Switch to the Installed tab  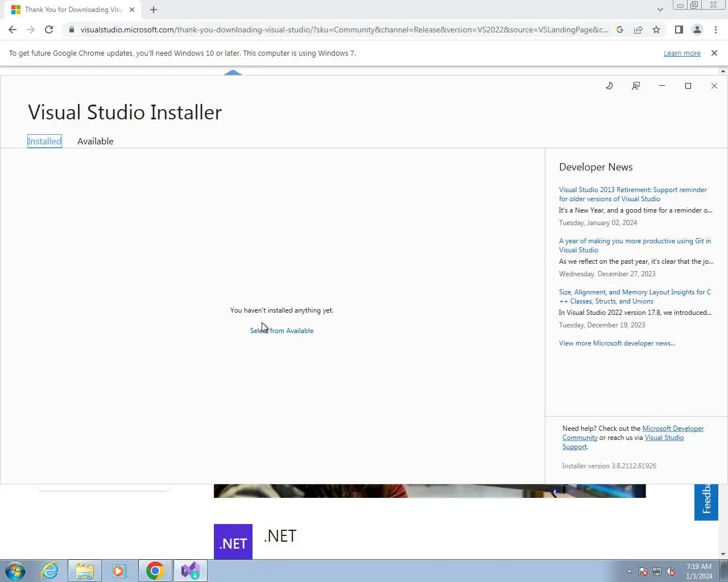[44, 141]
